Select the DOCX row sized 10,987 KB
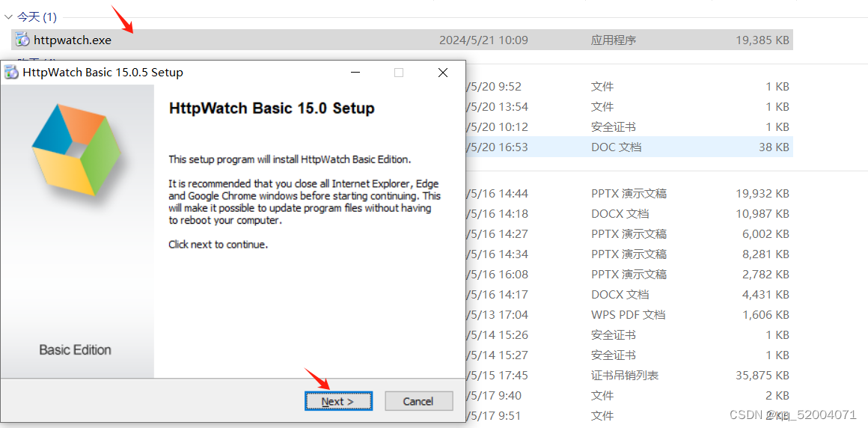868x428 pixels. point(629,214)
